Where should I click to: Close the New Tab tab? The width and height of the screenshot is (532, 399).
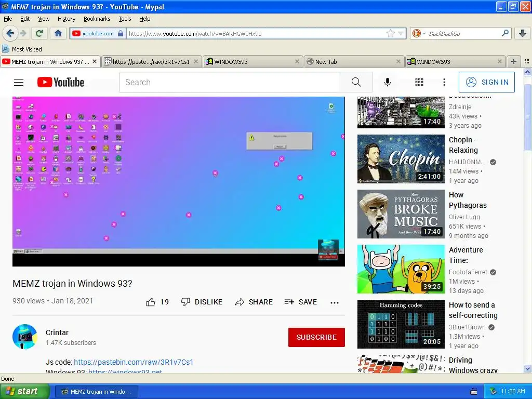pos(398,61)
